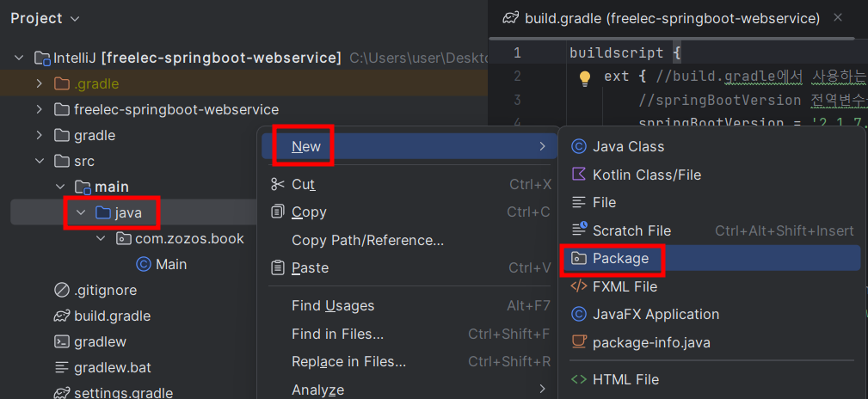The width and height of the screenshot is (868, 399).
Task: Create a new Java Class
Action: click(x=711, y=146)
